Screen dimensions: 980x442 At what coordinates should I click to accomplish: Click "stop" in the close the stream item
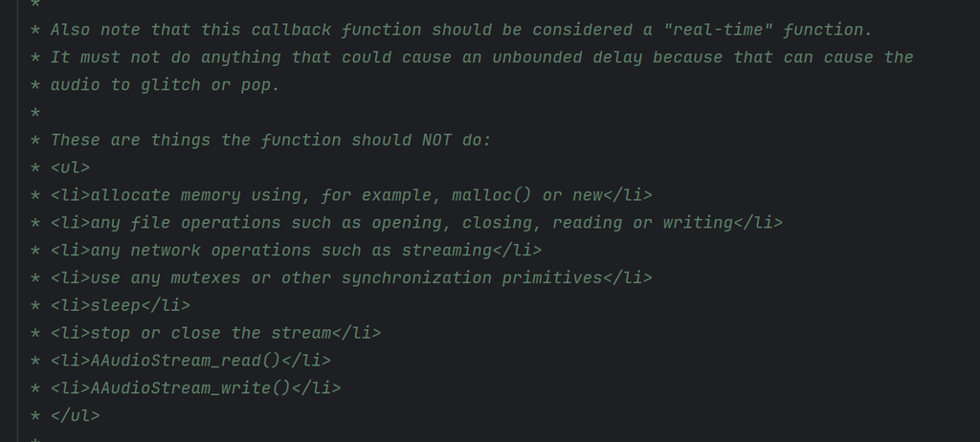pos(111,333)
